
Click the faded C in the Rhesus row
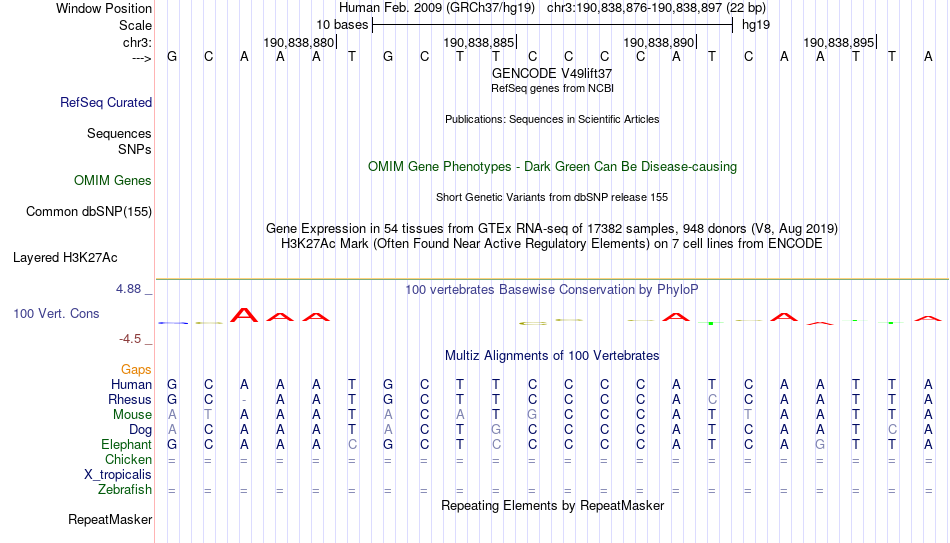pos(712,399)
